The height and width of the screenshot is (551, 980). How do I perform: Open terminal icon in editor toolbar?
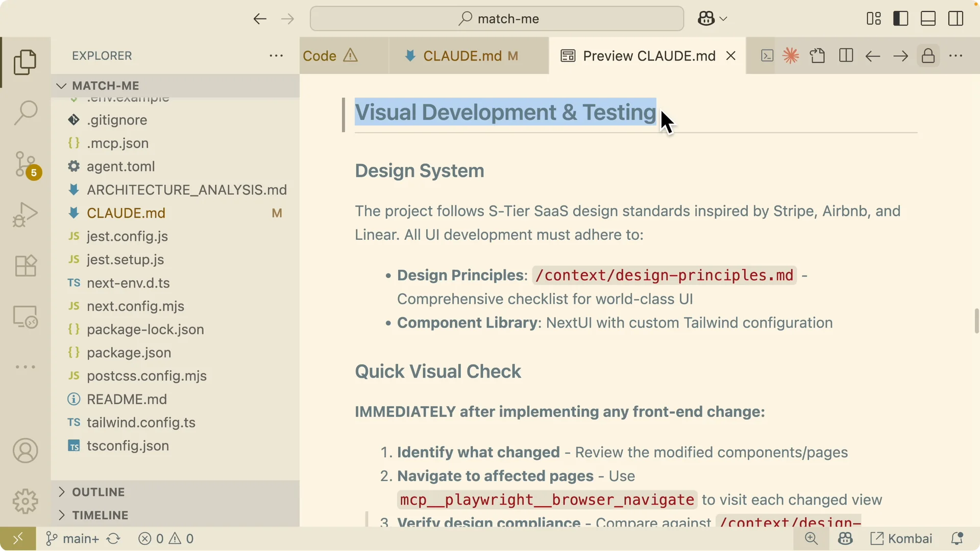point(767,56)
